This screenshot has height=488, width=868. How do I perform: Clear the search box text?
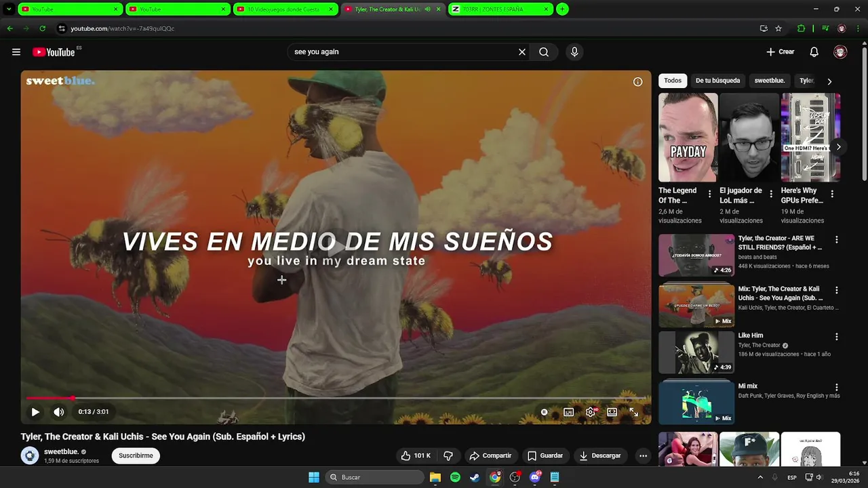tap(522, 52)
